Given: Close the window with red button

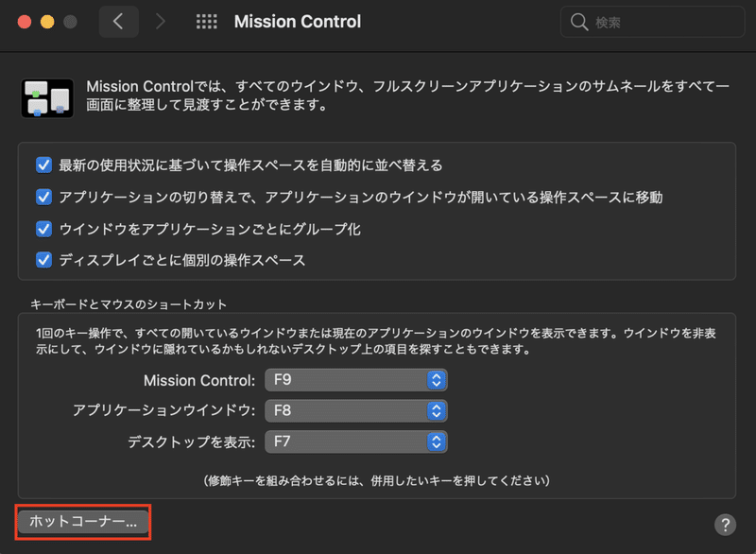Looking at the screenshot, I should pos(25,22).
